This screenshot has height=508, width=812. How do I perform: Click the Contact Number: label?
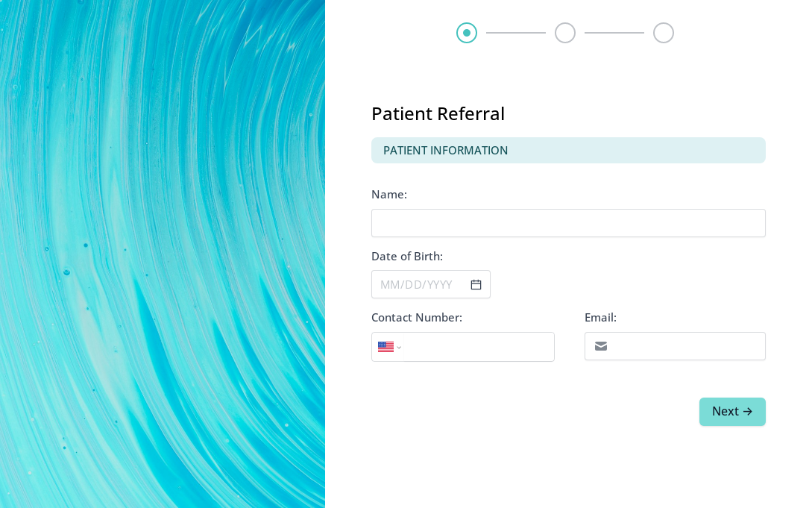pos(416,318)
